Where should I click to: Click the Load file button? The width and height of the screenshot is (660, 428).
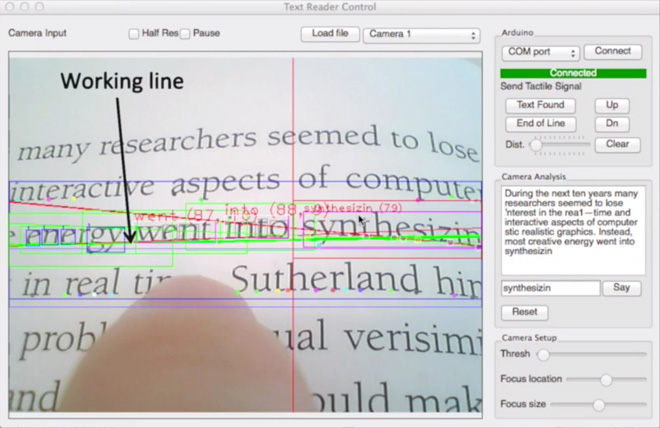tap(329, 34)
